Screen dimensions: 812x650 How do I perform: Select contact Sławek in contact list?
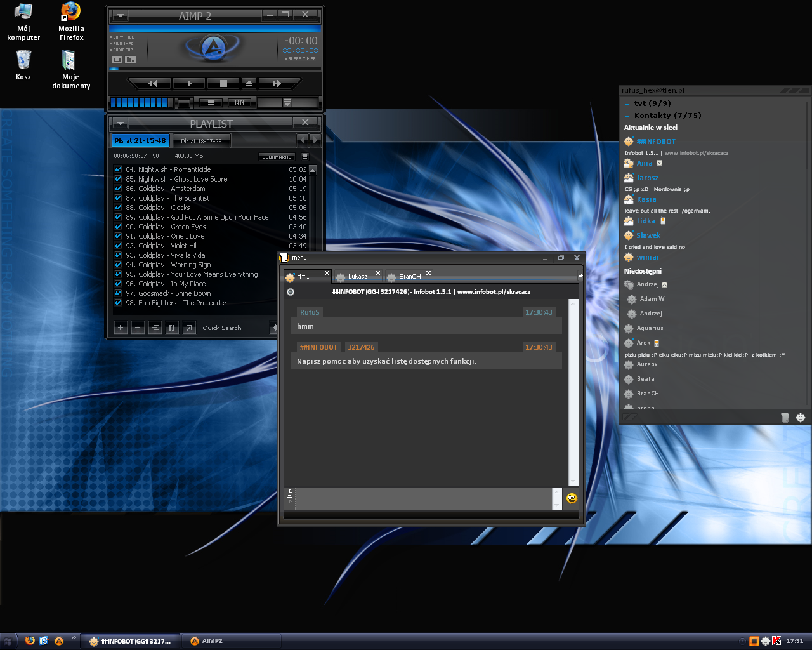pyautogui.click(x=648, y=235)
